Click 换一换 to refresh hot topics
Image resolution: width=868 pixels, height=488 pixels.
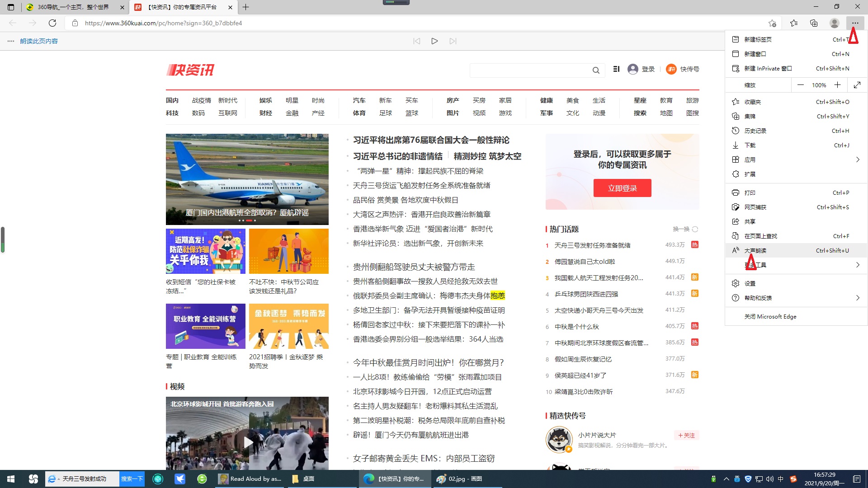pyautogui.click(x=685, y=229)
